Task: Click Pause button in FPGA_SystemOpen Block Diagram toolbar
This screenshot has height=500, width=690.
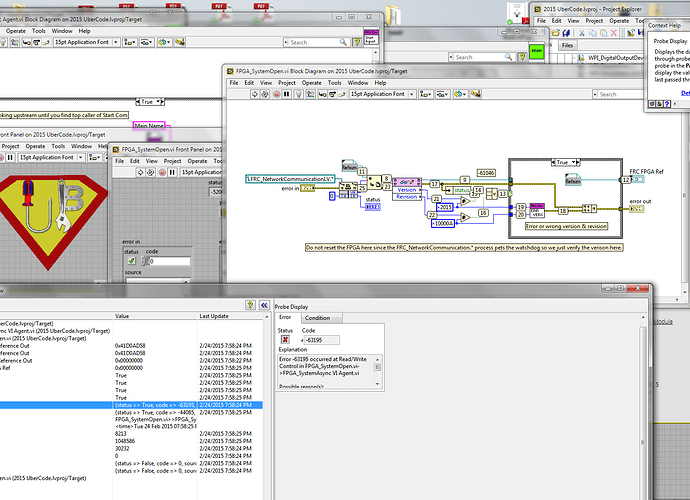Action: pyautogui.click(x=286, y=94)
